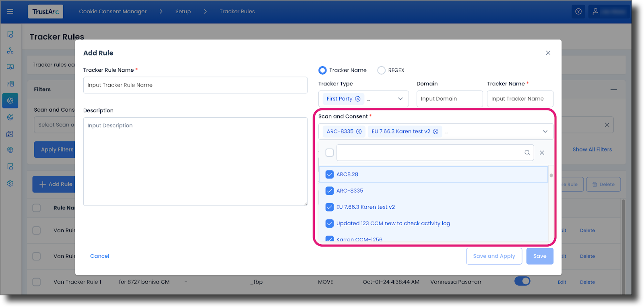Focus the Domain input field

coord(450,99)
